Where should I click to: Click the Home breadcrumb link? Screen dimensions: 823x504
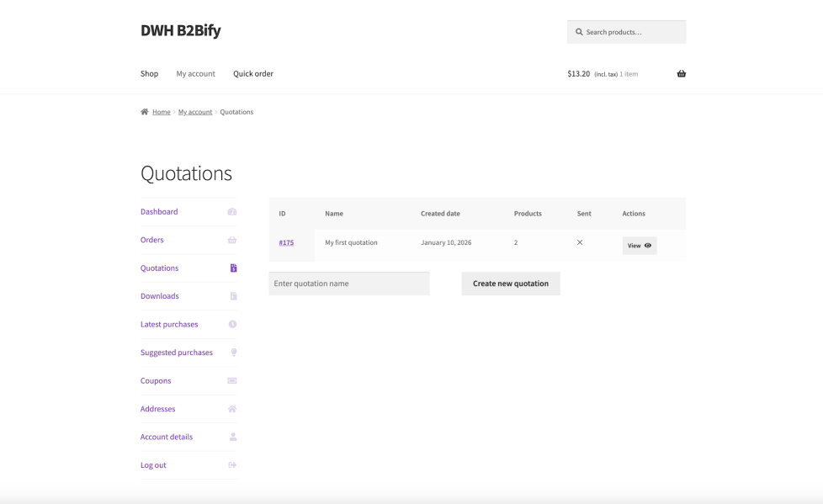tap(162, 112)
